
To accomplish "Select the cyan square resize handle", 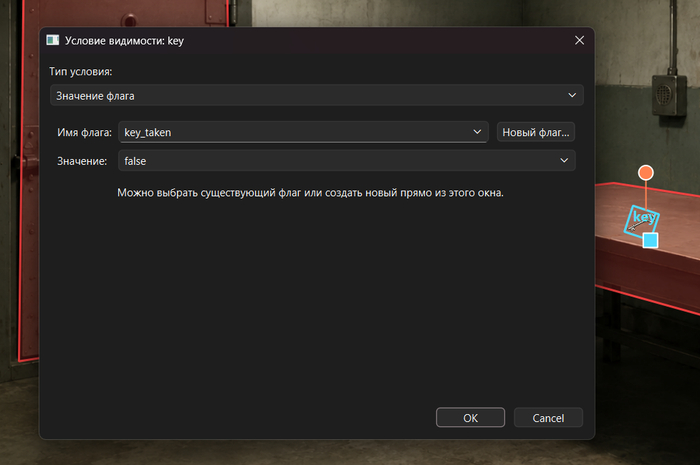I will point(650,241).
